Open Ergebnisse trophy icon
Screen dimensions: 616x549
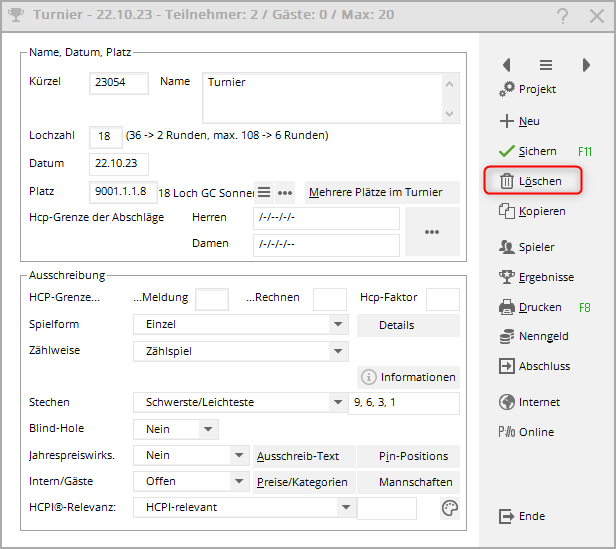tap(506, 277)
